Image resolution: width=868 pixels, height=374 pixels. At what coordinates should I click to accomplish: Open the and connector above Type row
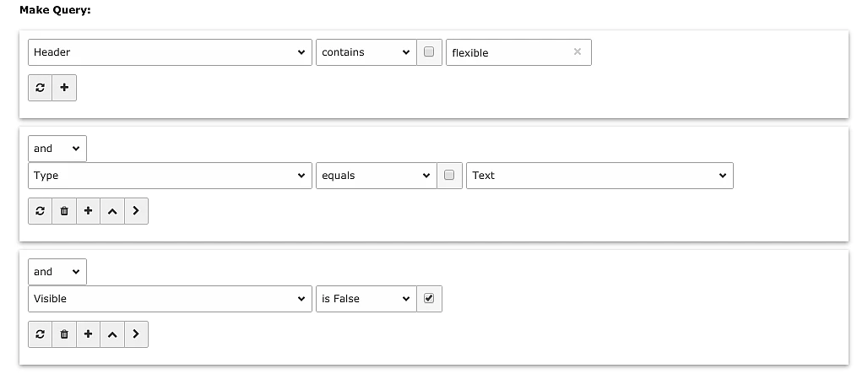point(57,149)
